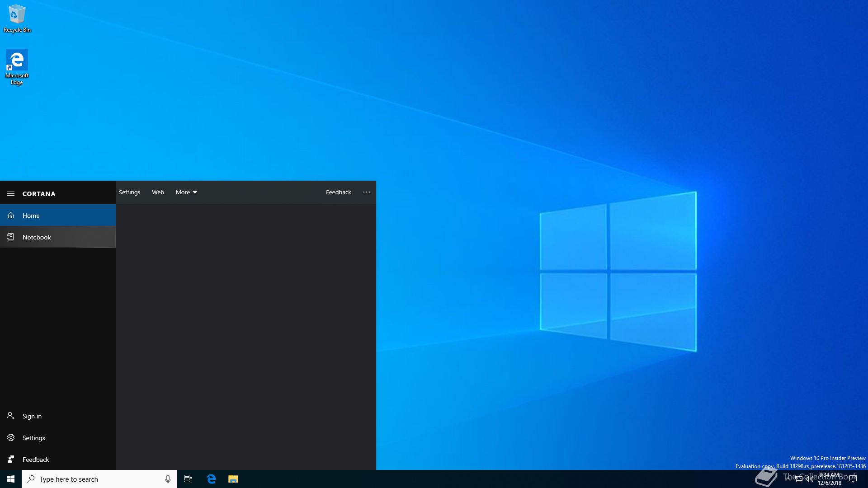Open the volume speaker tray icon
The height and width of the screenshot is (488, 868).
pos(810,479)
